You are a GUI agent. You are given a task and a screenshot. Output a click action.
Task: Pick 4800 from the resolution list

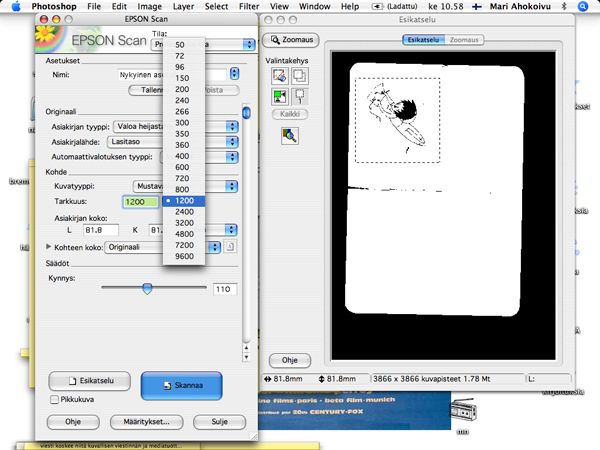coord(184,234)
